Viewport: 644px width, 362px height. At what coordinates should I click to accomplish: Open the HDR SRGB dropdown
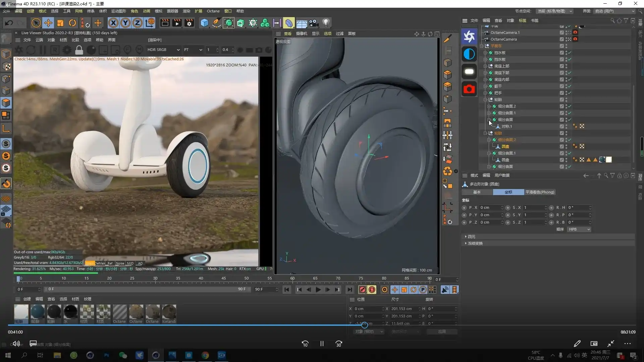pos(163,50)
